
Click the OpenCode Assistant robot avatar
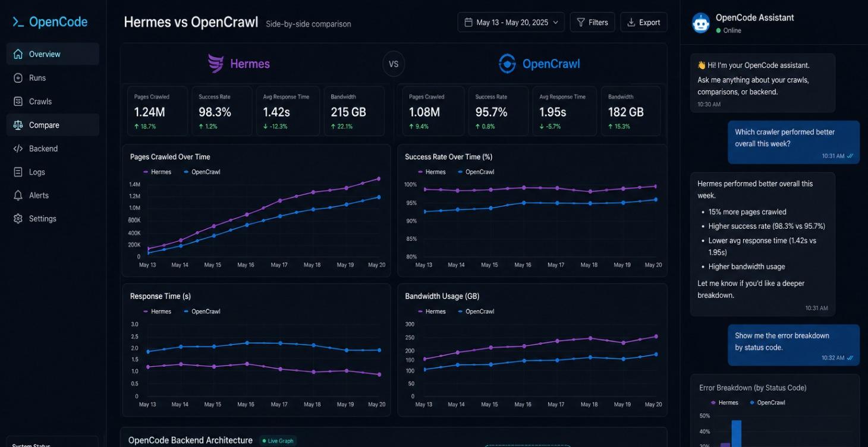point(701,23)
